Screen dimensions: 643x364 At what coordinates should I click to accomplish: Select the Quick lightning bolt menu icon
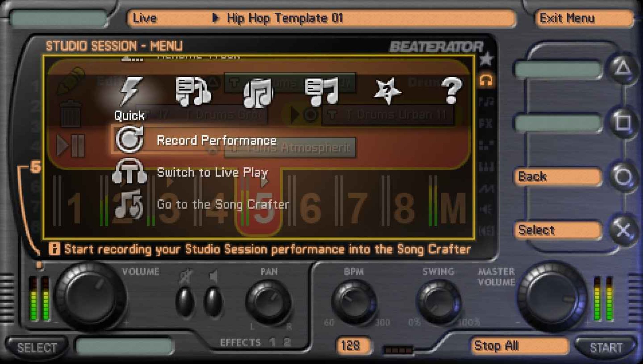tap(130, 91)
